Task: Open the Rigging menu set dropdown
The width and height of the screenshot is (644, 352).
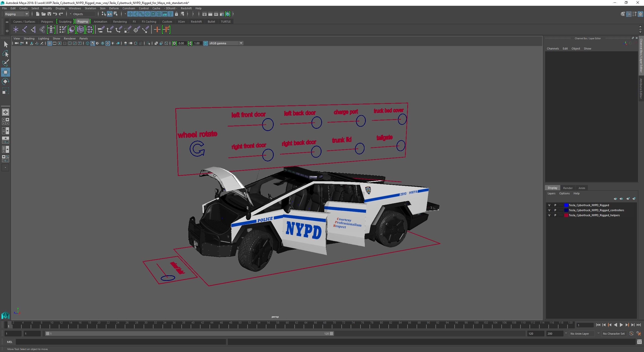Action: [x=17, y=14]
